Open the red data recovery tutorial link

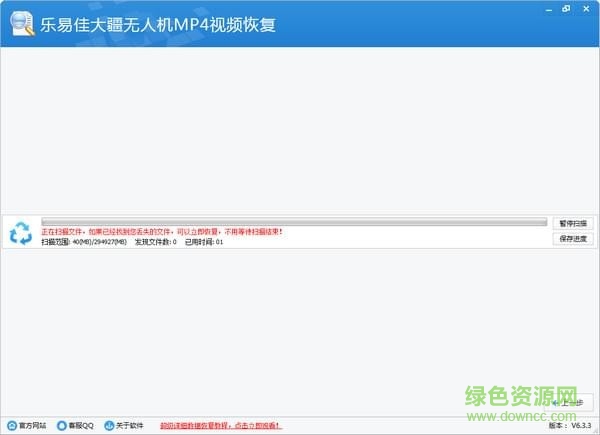[220, 425]
